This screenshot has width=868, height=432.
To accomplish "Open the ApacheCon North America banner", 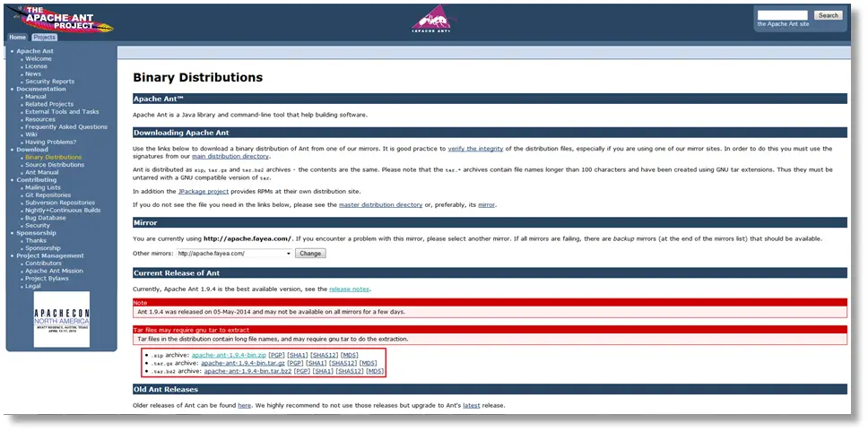I will tap(62, 319).
